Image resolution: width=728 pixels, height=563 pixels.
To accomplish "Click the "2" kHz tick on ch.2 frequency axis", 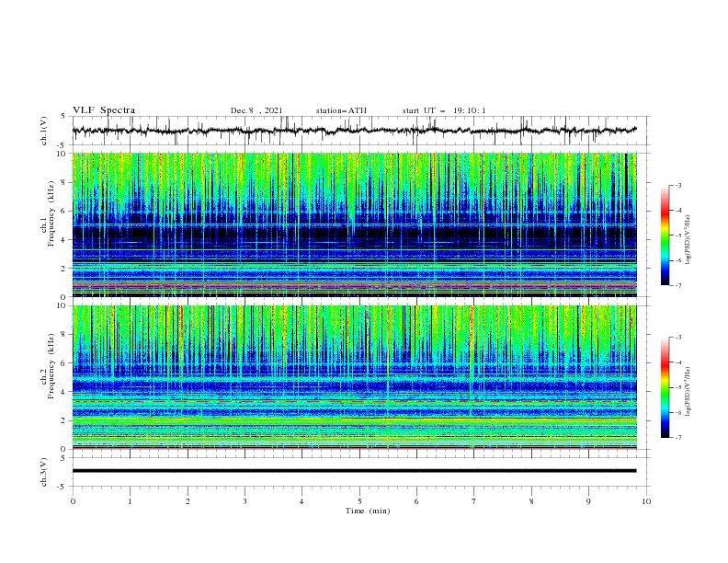I will (x=64, y=420).
